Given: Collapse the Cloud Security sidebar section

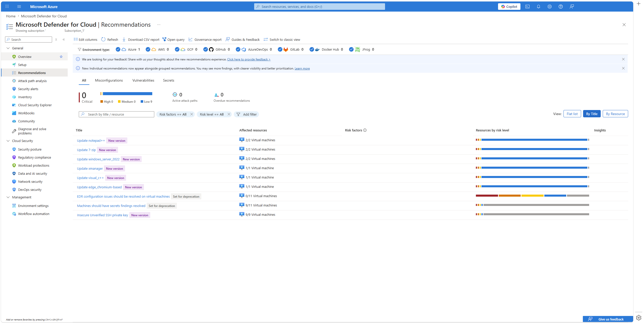Looking at the screenshot, I should 8,141.
